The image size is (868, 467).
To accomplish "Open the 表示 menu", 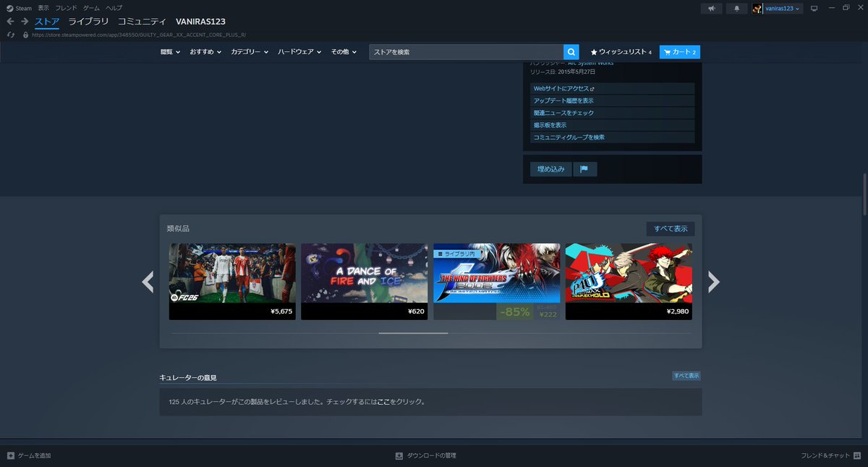I will point(43,8).
